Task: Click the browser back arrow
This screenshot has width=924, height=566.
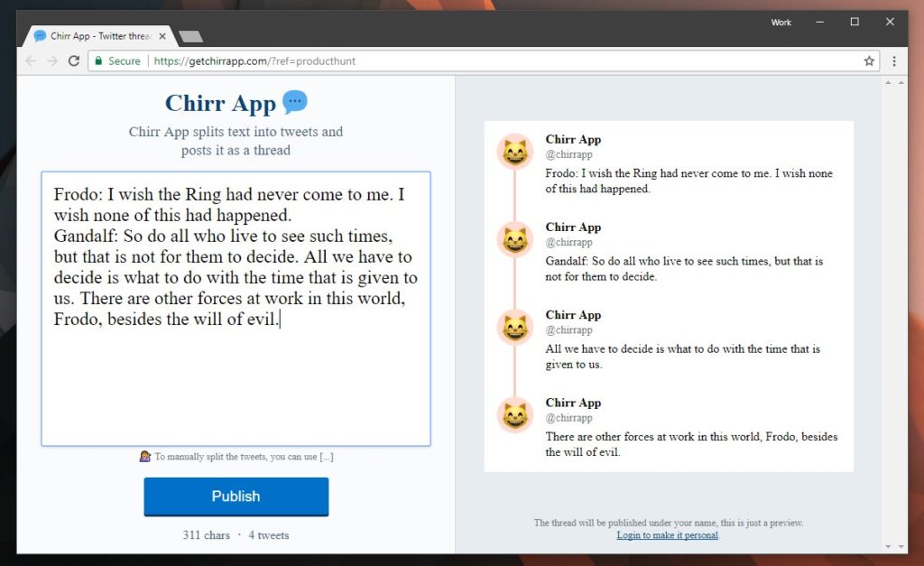Action: 30,60
